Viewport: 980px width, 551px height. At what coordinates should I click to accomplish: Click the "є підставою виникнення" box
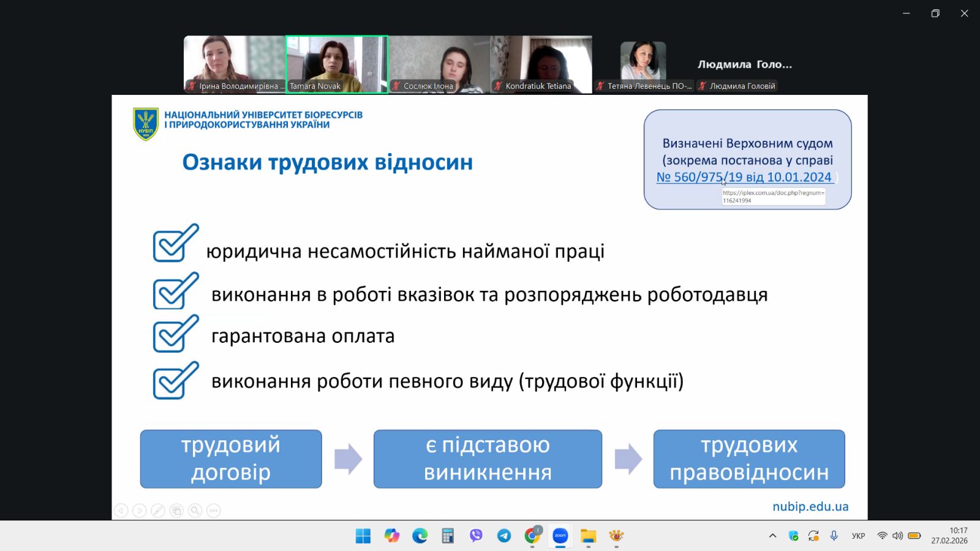click(488, 459)
